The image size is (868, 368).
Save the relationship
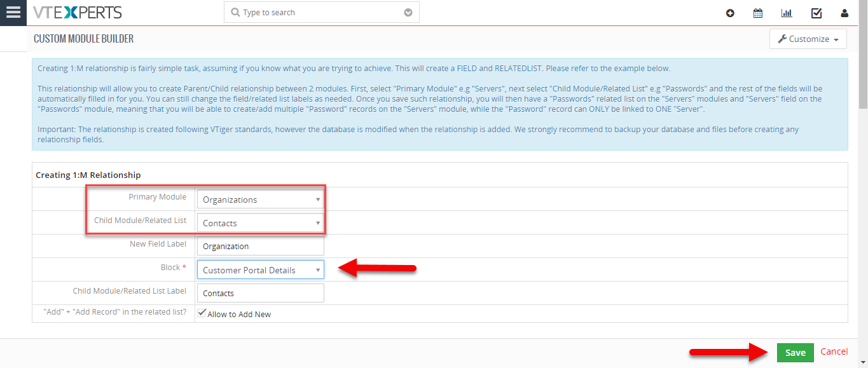(x=795, y=353)
